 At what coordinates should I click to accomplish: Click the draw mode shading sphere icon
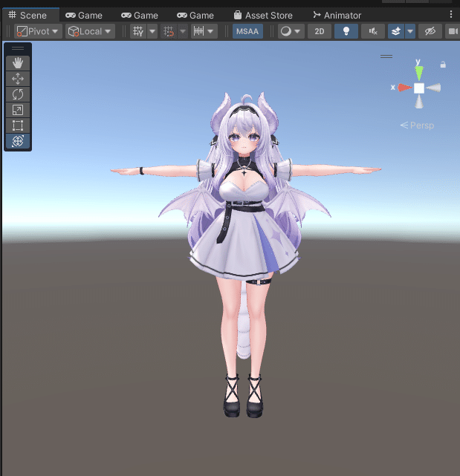tap(286, 31)
